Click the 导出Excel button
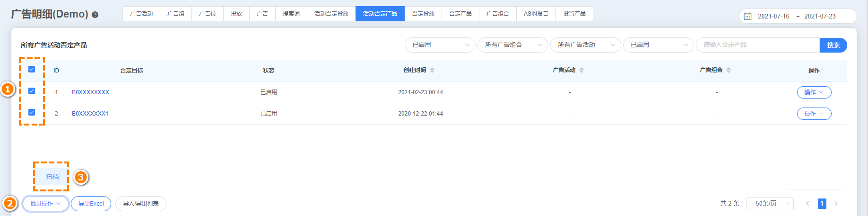 click(x=91, y=204)
